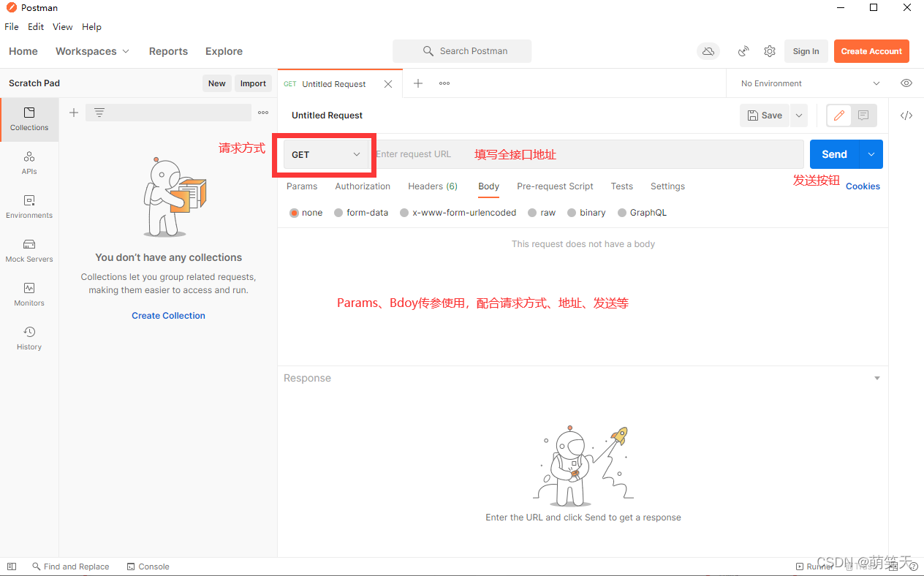924x576 pixels.
Task: Click the environment quick look eye icon
Action: click(x=906, y=83)
